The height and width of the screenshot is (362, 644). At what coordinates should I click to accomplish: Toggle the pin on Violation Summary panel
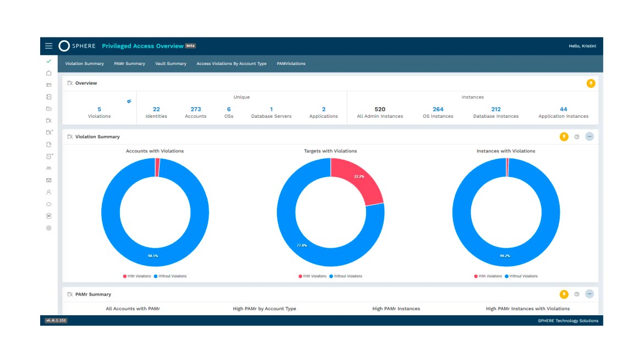(564, 137)
